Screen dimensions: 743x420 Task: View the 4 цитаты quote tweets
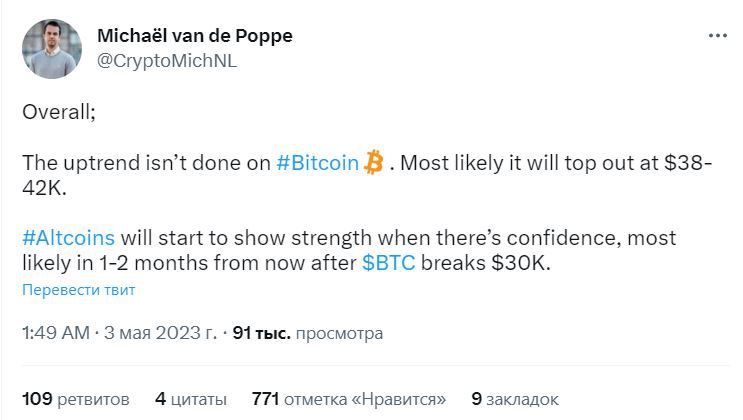click(190, 399)
